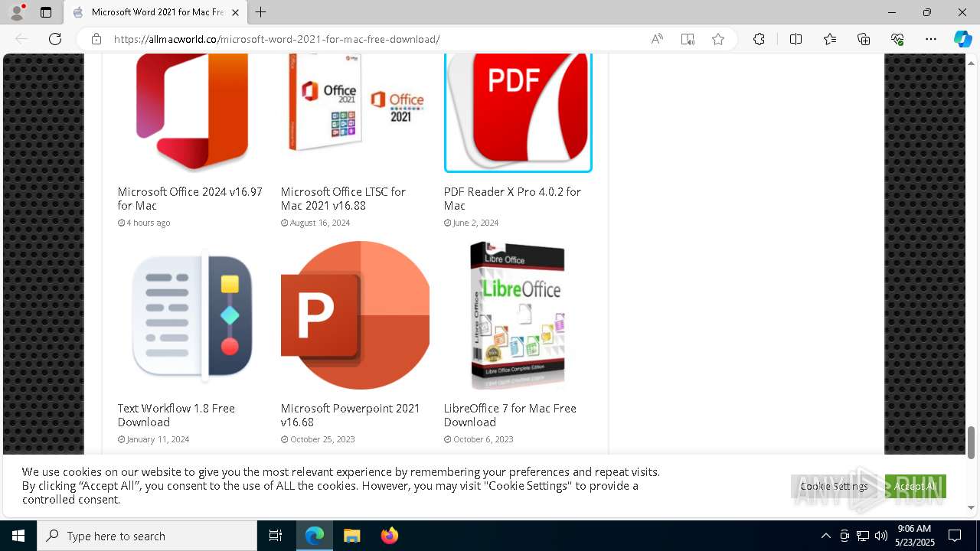Click the page vertical scrollbar thumb
The width and height of the screenshot is (980, 551).
tap(971, 442)
